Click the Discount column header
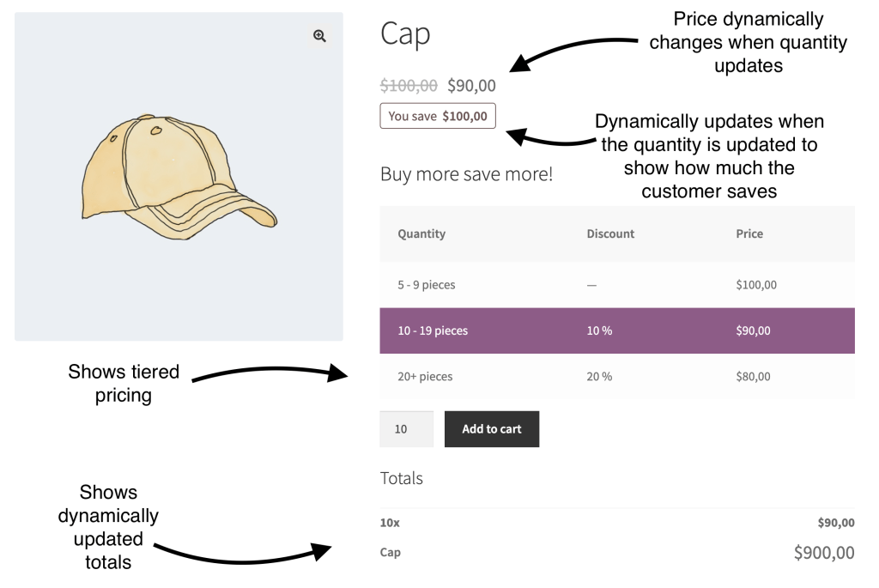The image size is (879, 588). click(x=610, y=233)
